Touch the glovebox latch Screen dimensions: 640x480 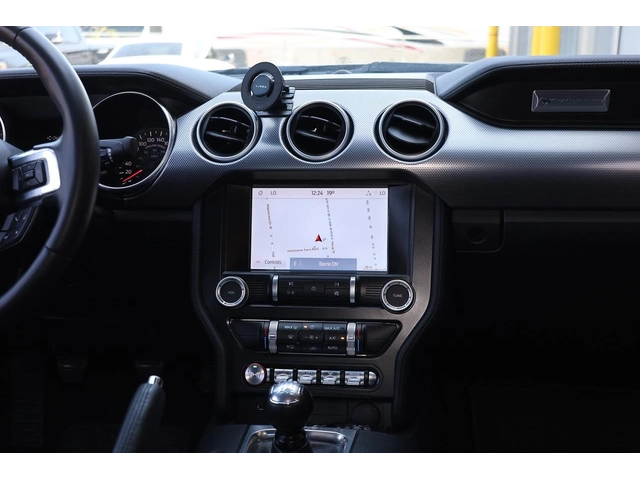click(x=477, y=232)
